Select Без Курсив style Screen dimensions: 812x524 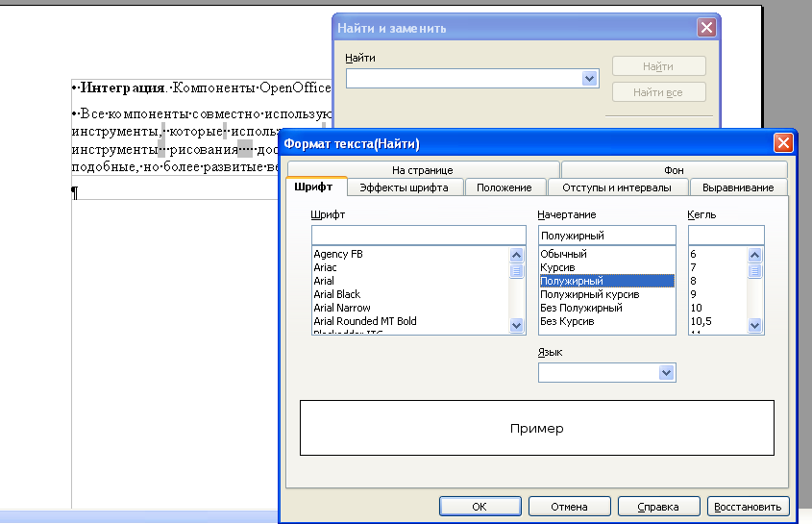(607, 321)
